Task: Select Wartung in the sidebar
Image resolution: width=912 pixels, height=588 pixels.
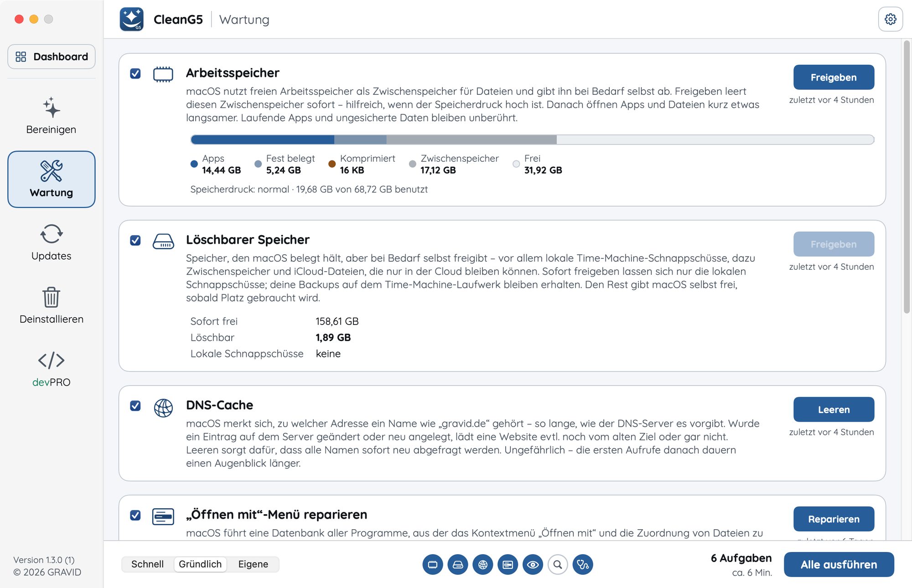Action: (x=51, y=179)
